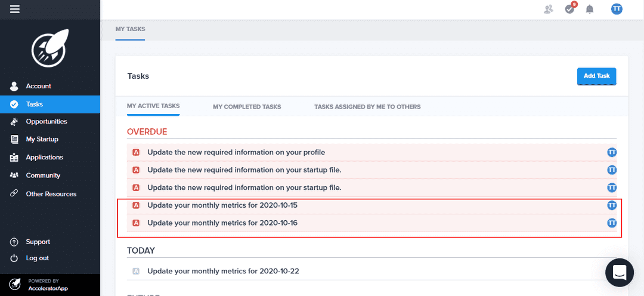This screenshot has width=644, height=296.
Task: Click the Add Task button
Action: click(596, 76)
